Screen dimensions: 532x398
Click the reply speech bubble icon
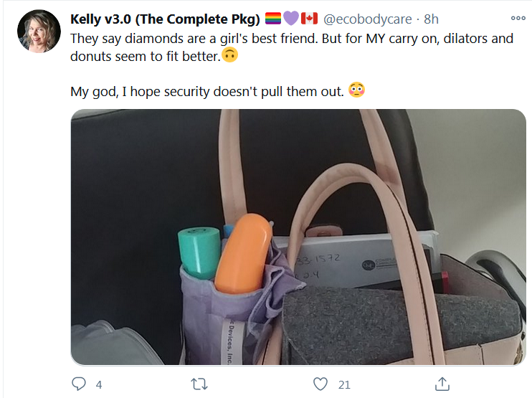coord(79,384)
